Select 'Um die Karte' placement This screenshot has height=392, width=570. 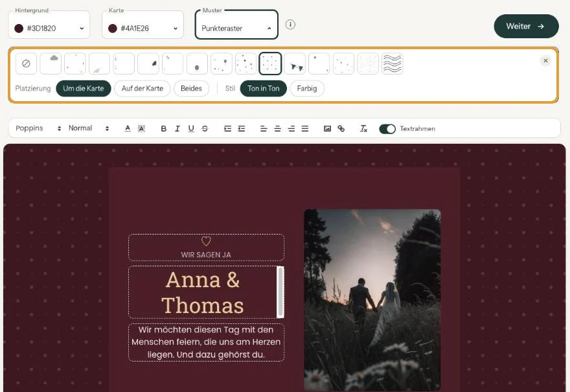point(84,88)
